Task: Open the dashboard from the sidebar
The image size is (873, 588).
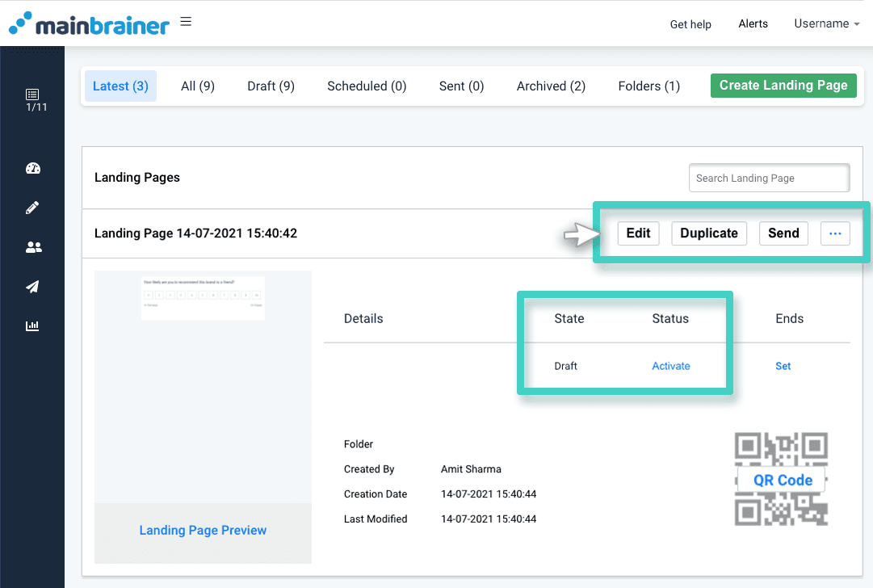Action: [32, 168]
